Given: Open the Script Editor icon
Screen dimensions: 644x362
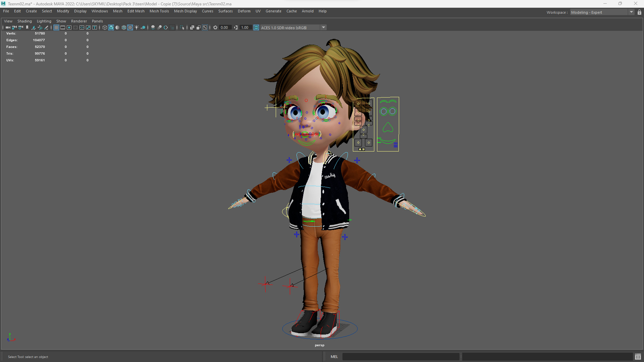Looking at the screenshot, I should pos(638,357).
